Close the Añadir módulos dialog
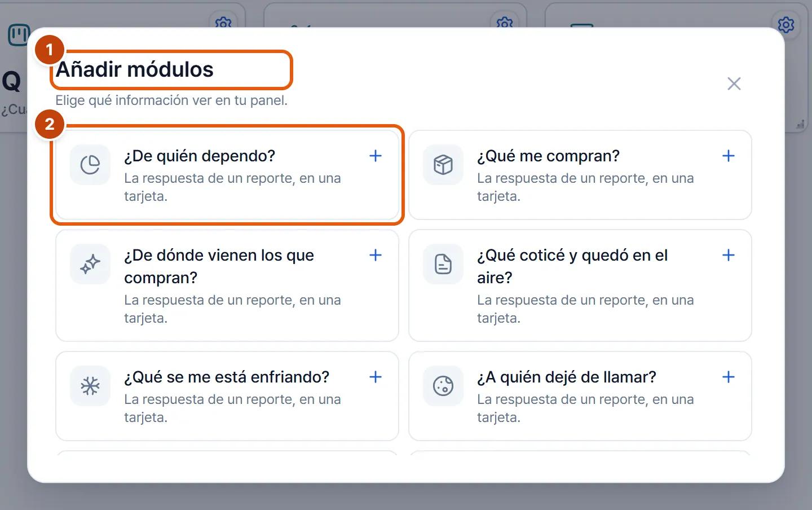This screenshot has height=510, width=812. (x=734, y=84)
